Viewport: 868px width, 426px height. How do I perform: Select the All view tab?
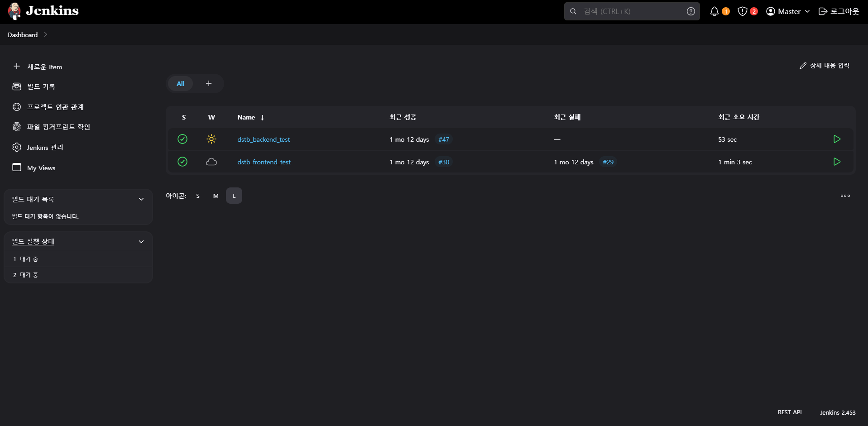(x=180, y=83)
